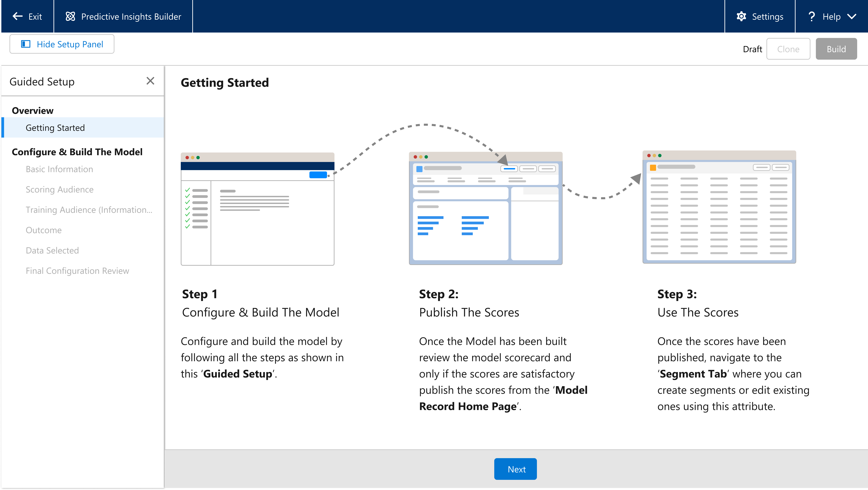The width and height of the screenshot is (868, 490).
Task: Click the Publish The Scores subtitle
Action: [x=469, y=312]
